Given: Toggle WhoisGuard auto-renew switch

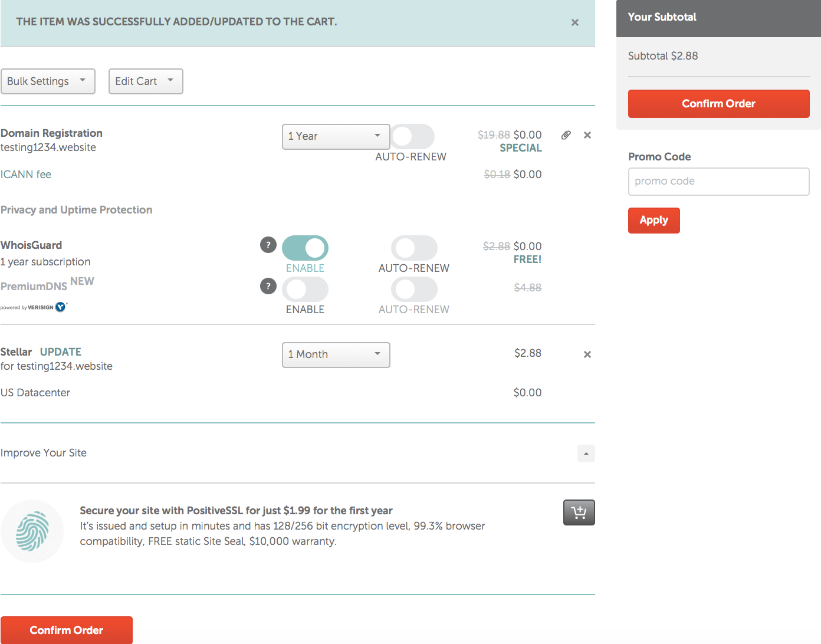Looking at the screenshot, I should click(414, 248).
